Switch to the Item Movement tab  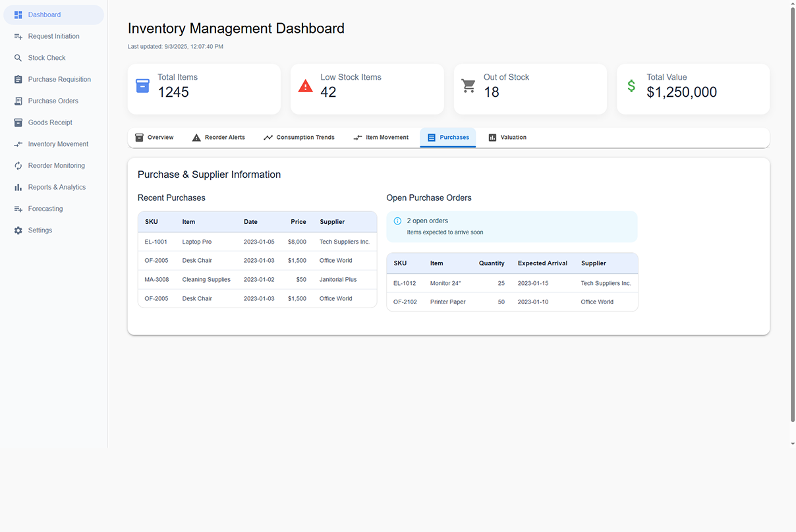[381, 138]
